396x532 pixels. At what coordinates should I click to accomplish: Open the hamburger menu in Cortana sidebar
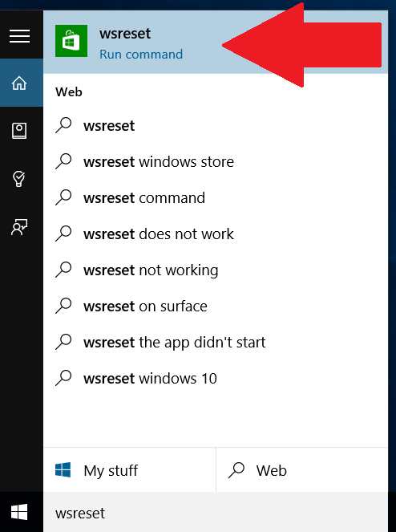[x=20, y=35]
